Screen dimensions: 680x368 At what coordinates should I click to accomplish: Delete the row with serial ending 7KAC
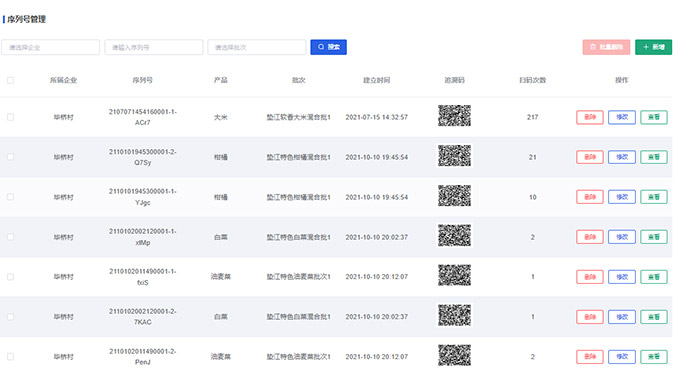click(590, 317)
